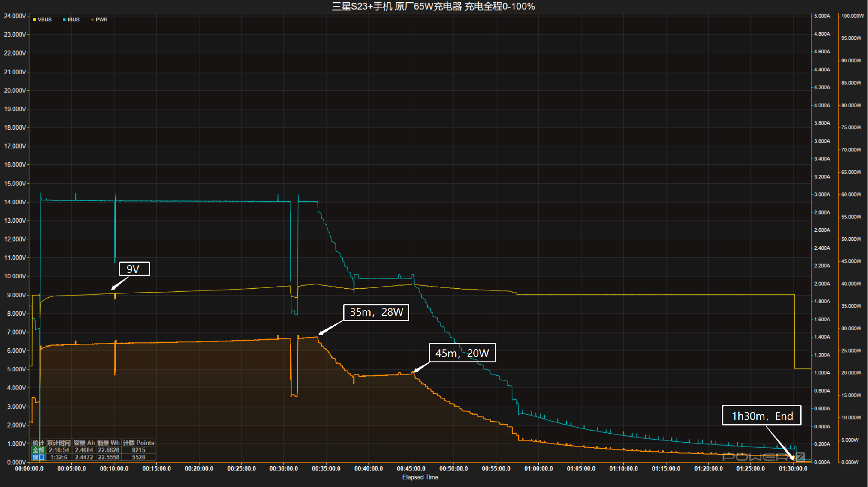The height and width of the screenshot is (487, 868).
Task: Click the 01:30:00.0 time axis tick
Action: pos(793,469)
